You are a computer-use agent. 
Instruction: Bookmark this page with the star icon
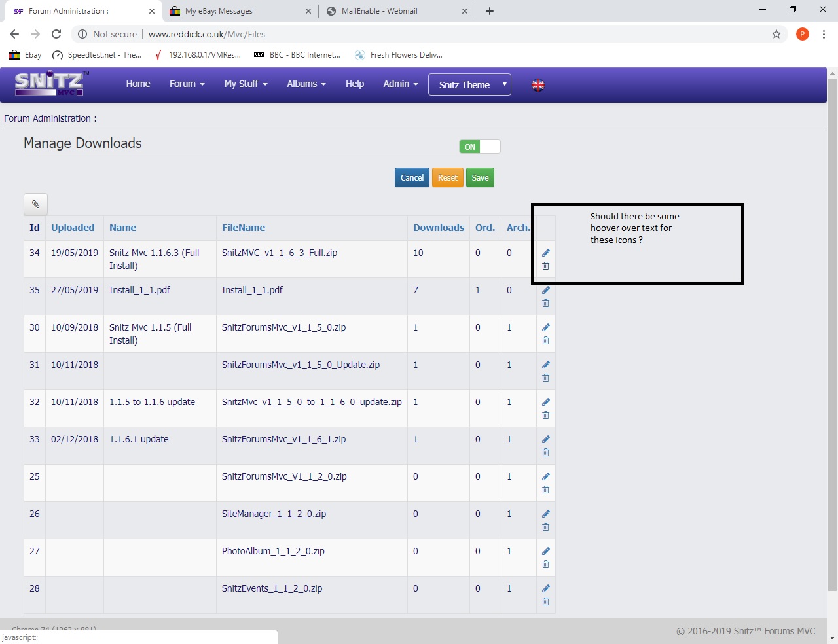coord(776,34)
